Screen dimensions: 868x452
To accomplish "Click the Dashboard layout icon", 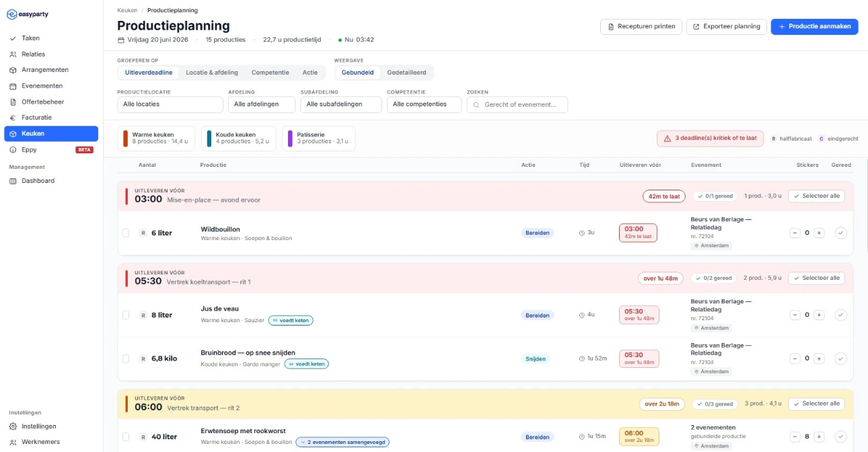I will (x=13, y=181).
